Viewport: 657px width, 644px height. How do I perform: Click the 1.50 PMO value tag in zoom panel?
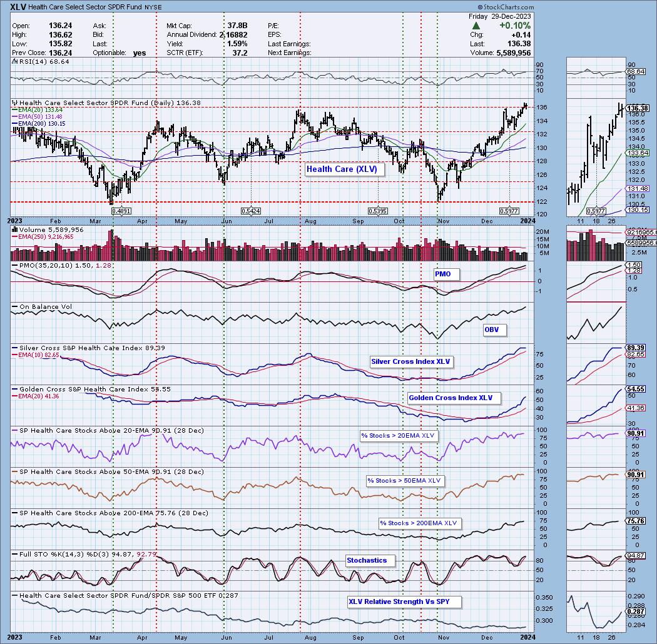pos(633,264)
